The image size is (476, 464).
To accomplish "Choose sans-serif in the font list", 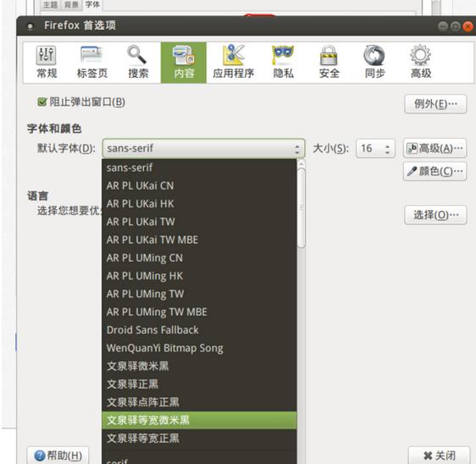I will point(199,168).
